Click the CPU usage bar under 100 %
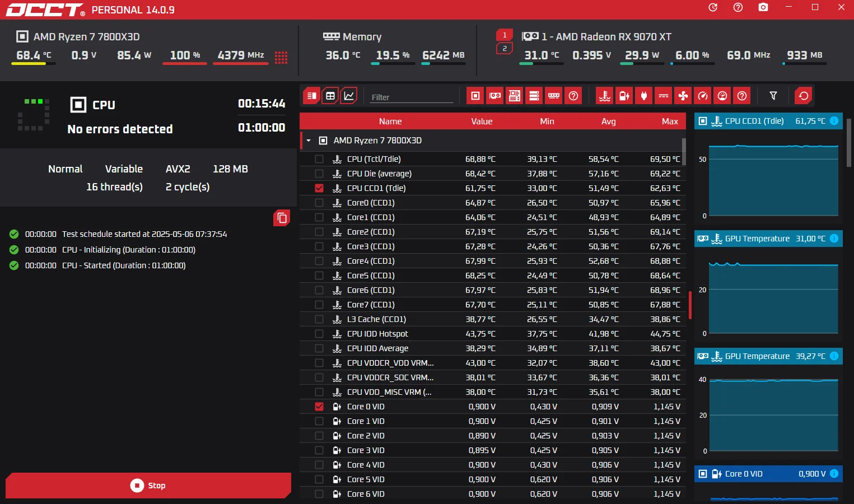Screen dimensions: 854x504 coord(185,64)
